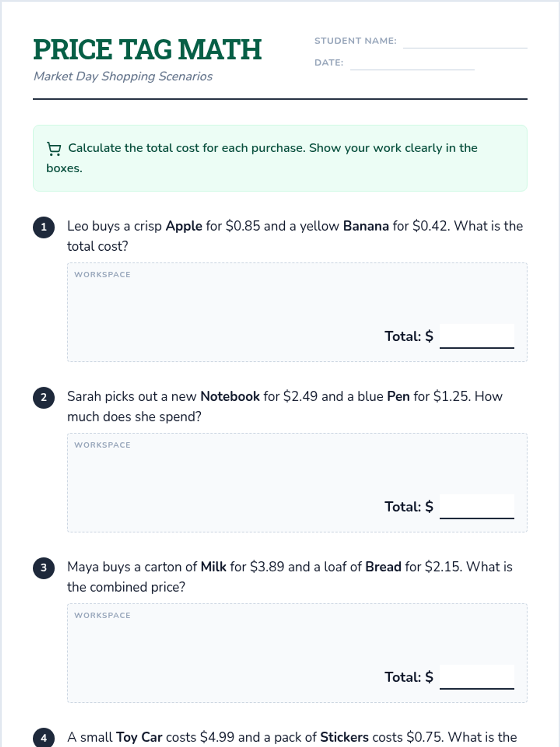The width and height of the screenshot is (560, 747).
Task: Click the Date entry line
Action: (412, 63)
